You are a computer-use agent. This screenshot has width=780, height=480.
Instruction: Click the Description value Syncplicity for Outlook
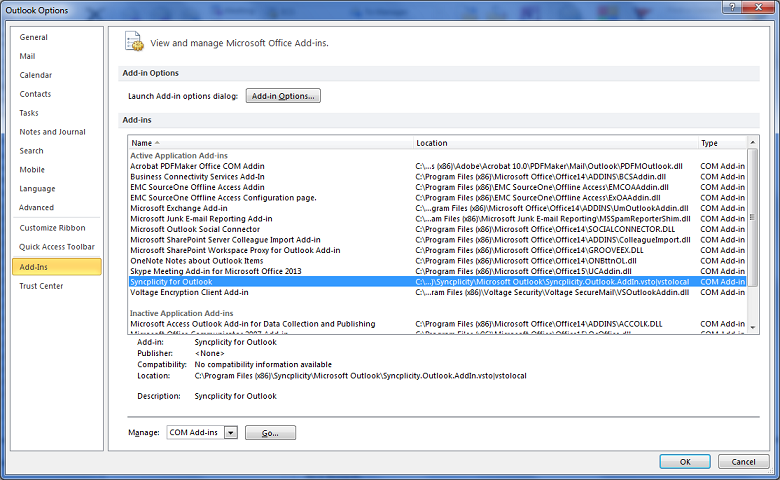235,396
